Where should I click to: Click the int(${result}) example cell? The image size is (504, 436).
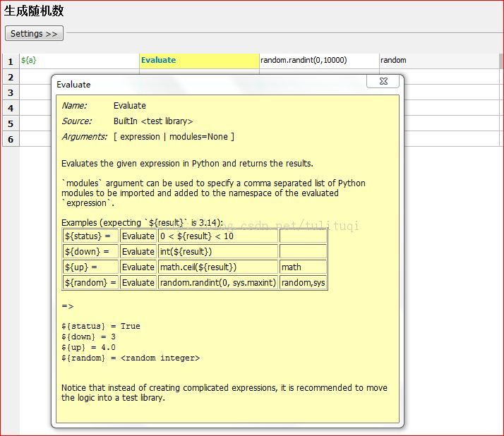tap(217, 252)
